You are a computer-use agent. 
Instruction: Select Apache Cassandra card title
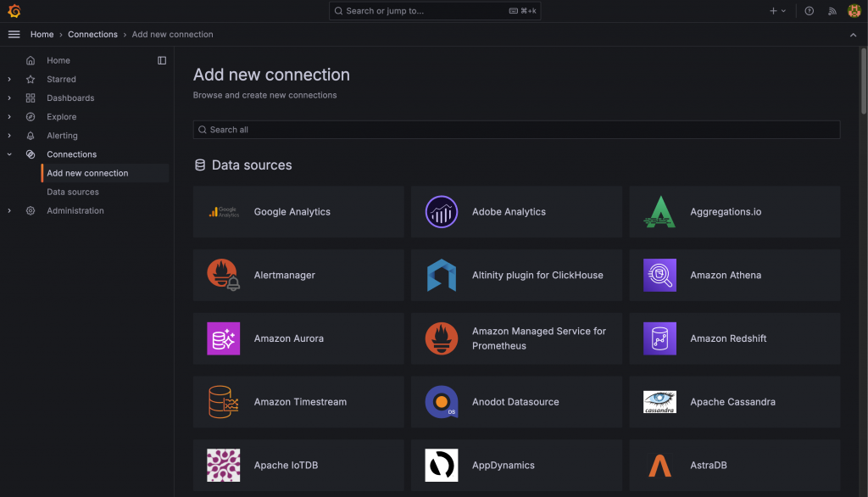(x=732, y=402)
